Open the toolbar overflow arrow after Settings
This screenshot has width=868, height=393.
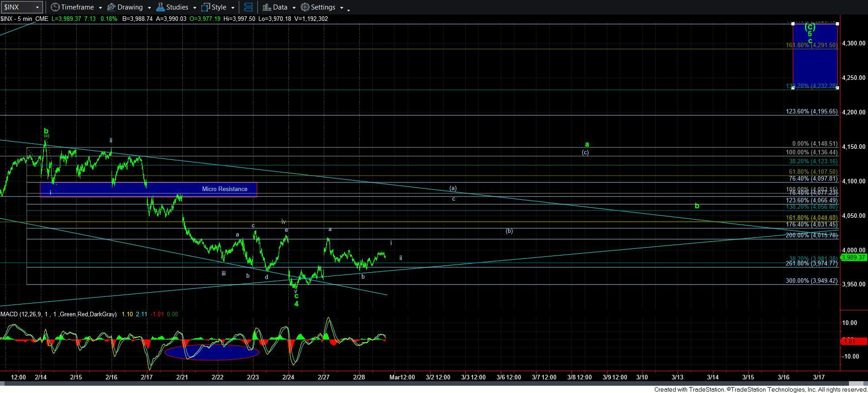[x=348, y=10]
